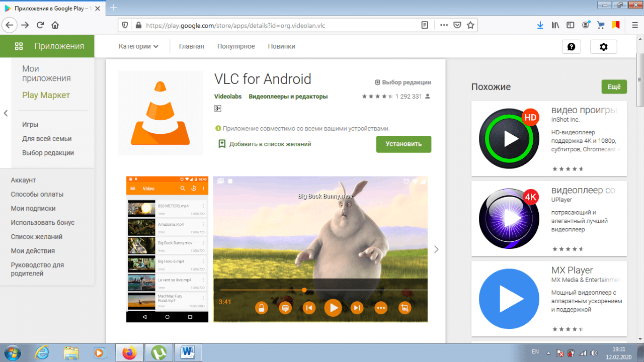644x362 pixels.
Task: Click the shopping cart extension icon
Action: 600,25
